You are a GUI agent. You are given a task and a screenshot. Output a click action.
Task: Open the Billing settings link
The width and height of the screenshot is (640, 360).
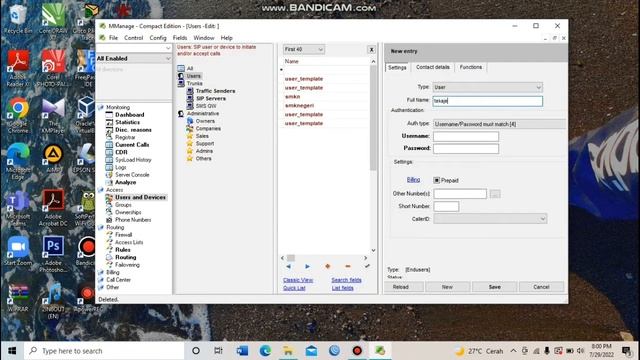pyautogui.click(x=413, y=180)
